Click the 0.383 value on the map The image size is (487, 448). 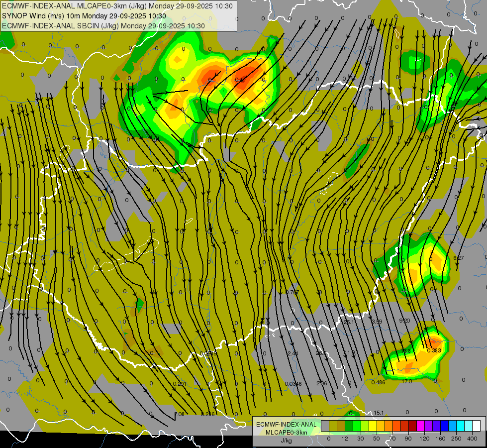click(434, 350)
